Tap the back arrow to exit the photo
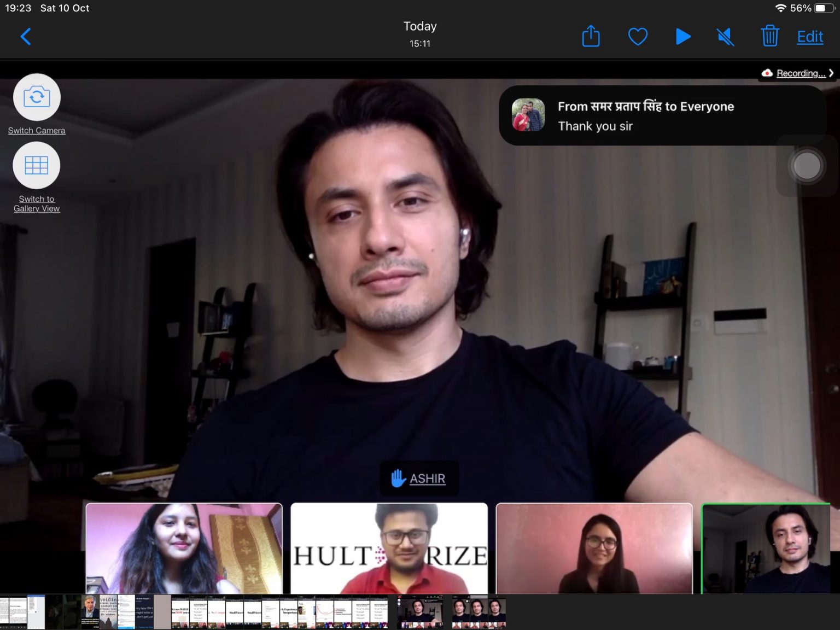This screenshot has height=630, width=840. pos(25,37)
